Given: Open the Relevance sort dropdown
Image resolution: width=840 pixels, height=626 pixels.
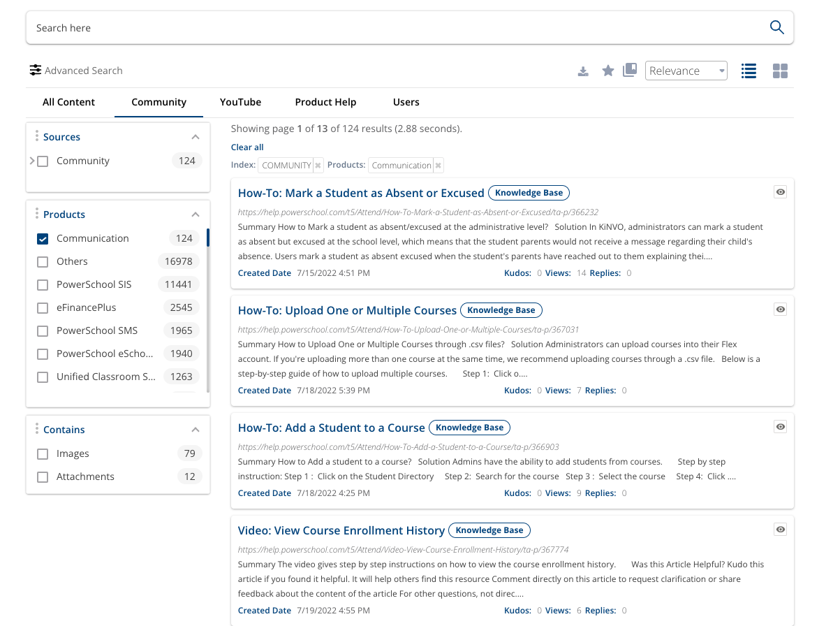Looking at the screenshot, I should tap(686, 71).
